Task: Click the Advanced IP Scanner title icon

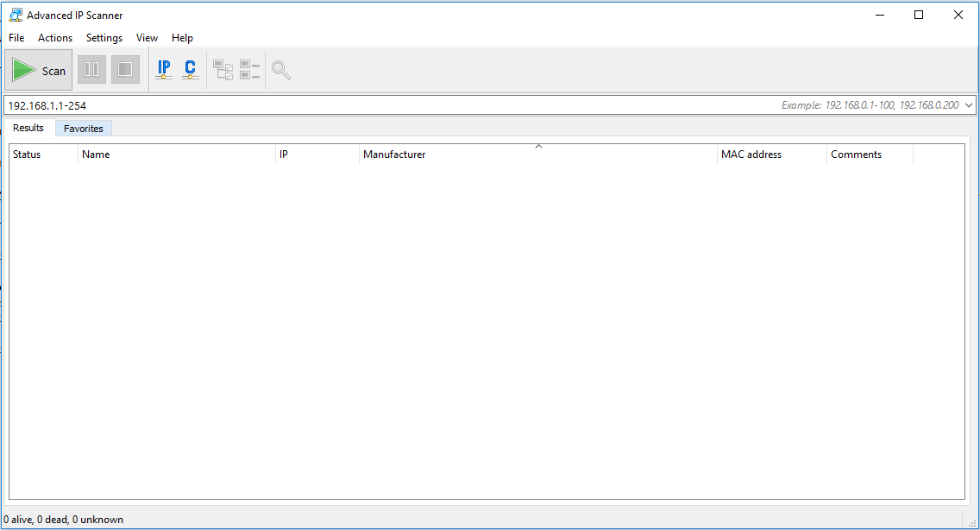Action: (x=16, y=15)
